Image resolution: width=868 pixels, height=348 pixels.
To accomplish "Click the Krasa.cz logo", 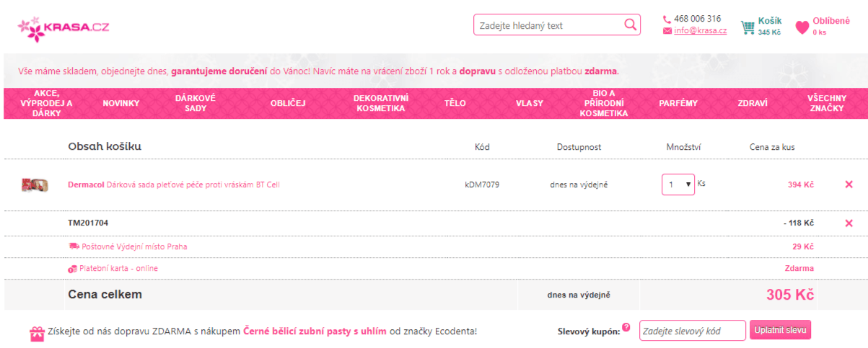I will [x=63, y=27].
